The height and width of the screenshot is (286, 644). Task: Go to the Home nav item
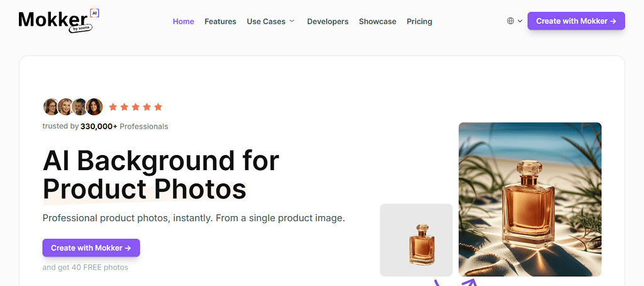(183, 21)
